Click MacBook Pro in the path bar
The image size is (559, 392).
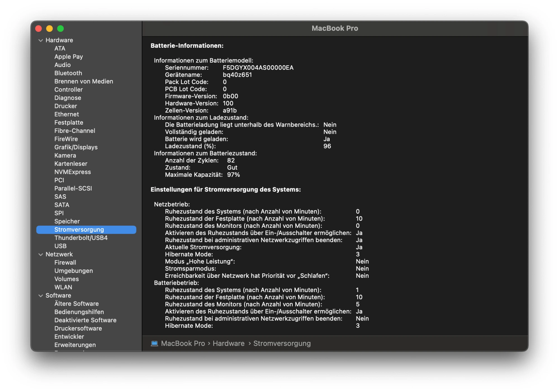183,343
